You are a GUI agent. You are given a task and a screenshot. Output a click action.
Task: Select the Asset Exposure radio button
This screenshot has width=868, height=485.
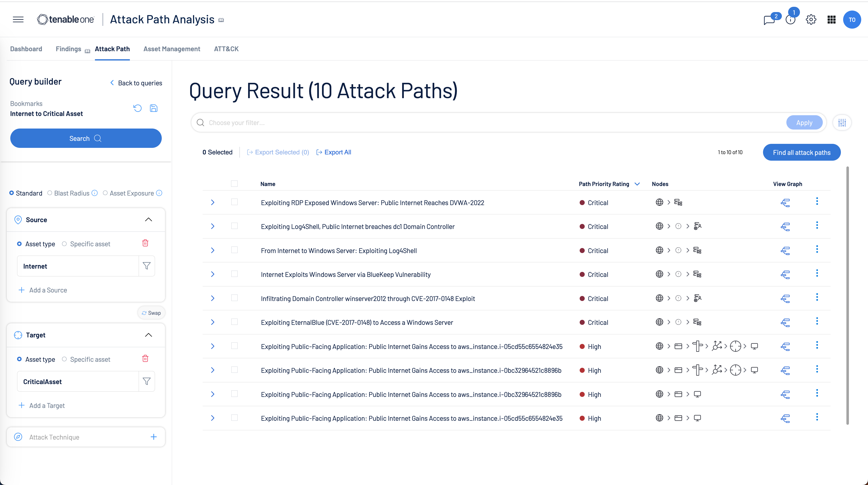click(105, 193)
